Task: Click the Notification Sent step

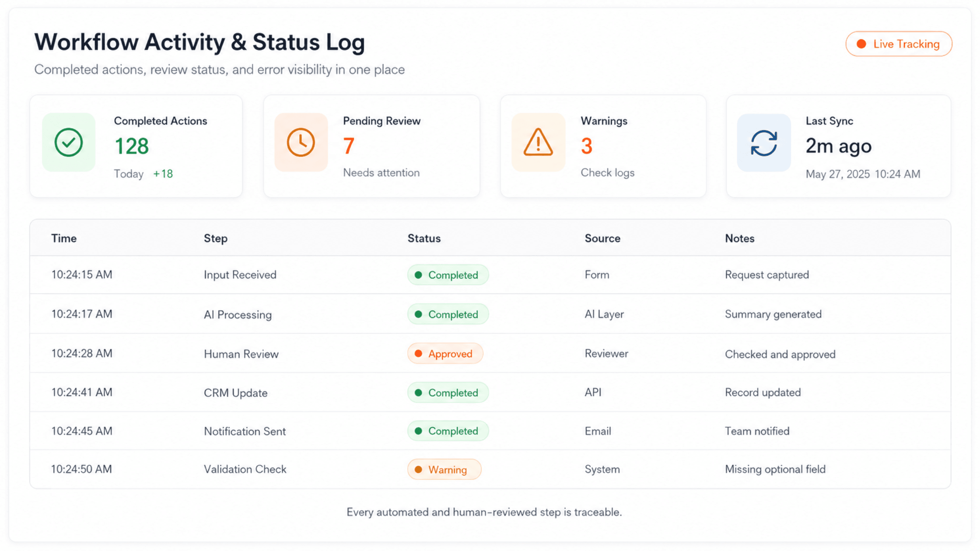Action: (x=245, y=431)
